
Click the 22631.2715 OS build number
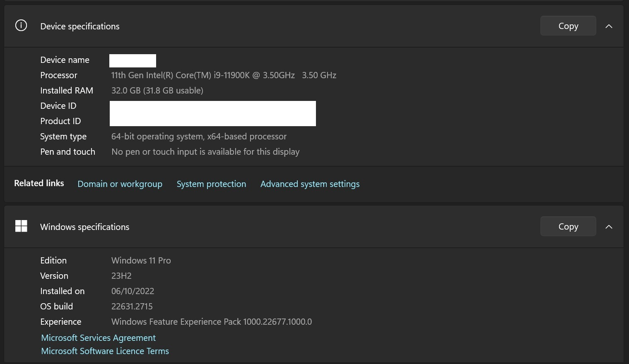tap(132, 307)
